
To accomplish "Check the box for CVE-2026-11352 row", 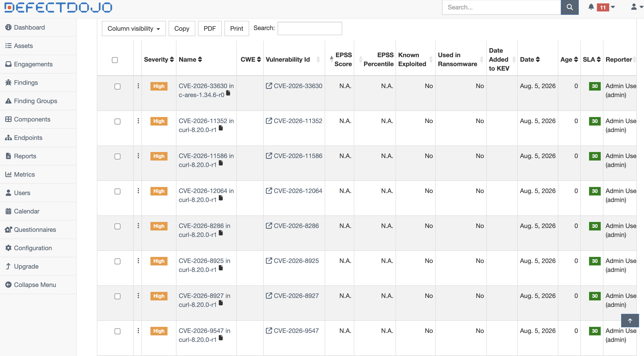I will coord(117,122).
